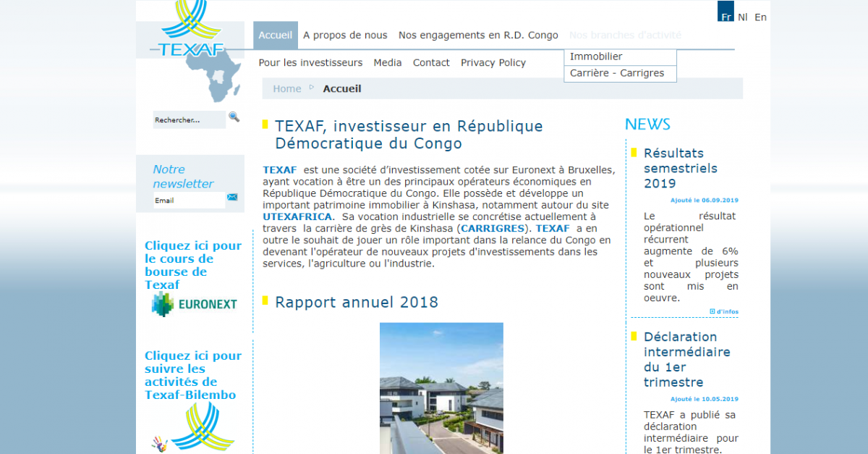Click the UTEXAFRICA link in the paragraph
Viewport: 868px width, 454px height.
[x=298, y=217]
